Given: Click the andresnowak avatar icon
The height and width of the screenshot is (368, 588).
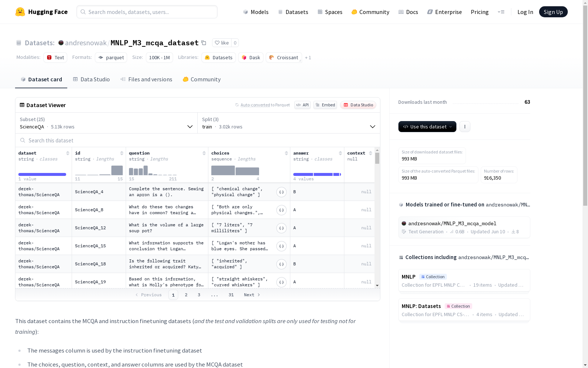Looking at the screenshot, I should 61,43.
